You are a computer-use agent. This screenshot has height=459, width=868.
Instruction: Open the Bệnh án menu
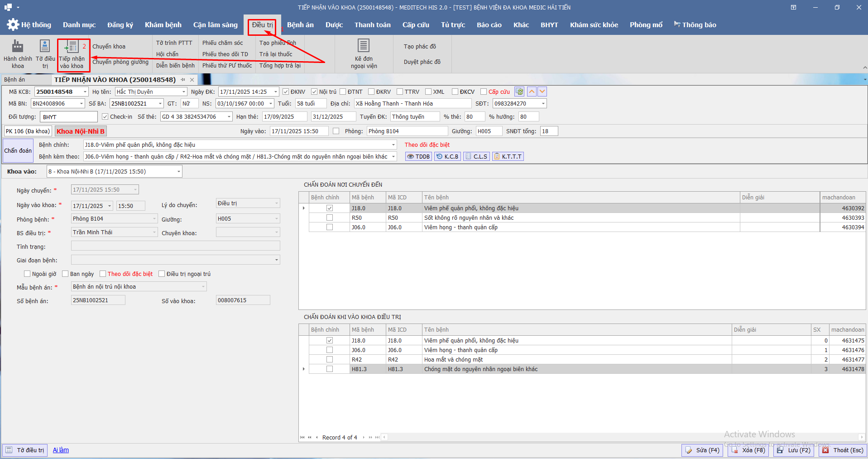pos(300,25)
